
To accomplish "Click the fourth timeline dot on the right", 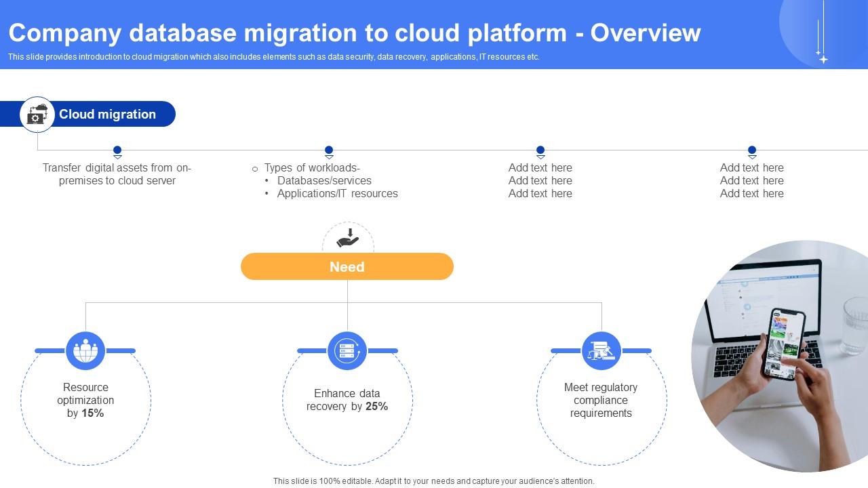I will tap(752, 150).
